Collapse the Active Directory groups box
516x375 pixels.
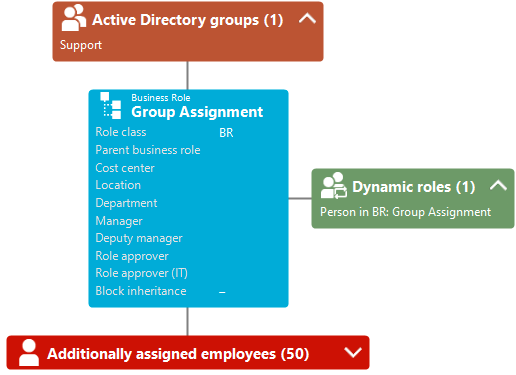point(307,18)
